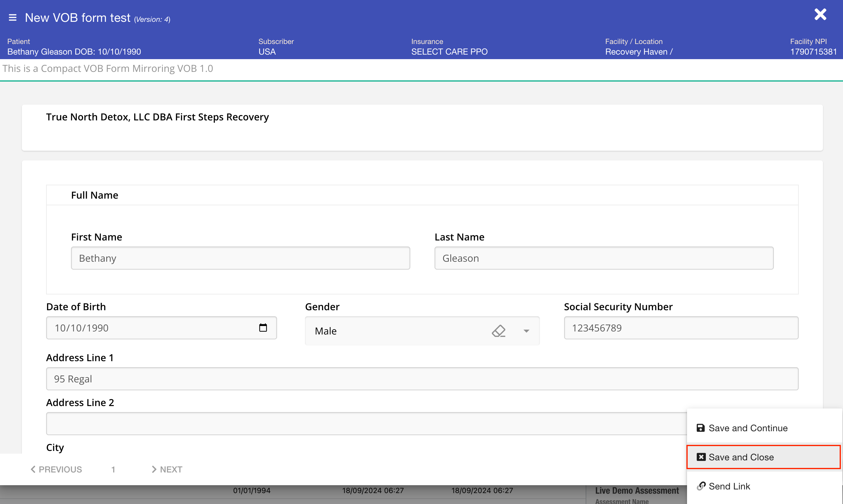Click the Send Link chain icon
The height and width of the screenshot is (504, 843).
point(701,486)
